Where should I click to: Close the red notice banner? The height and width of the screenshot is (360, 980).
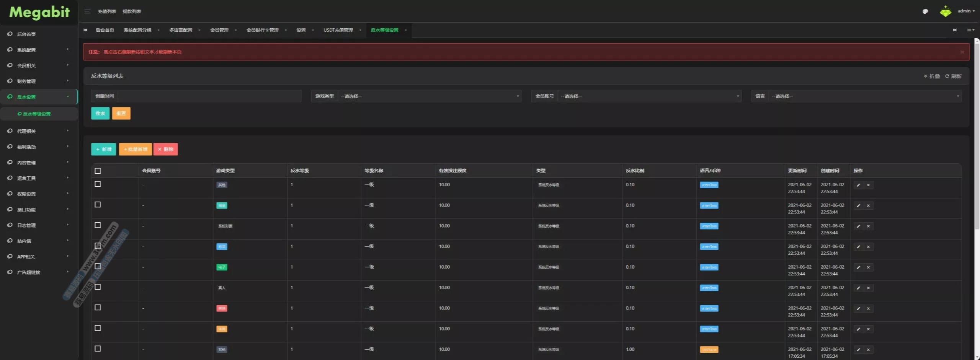(x=962, y=52)
